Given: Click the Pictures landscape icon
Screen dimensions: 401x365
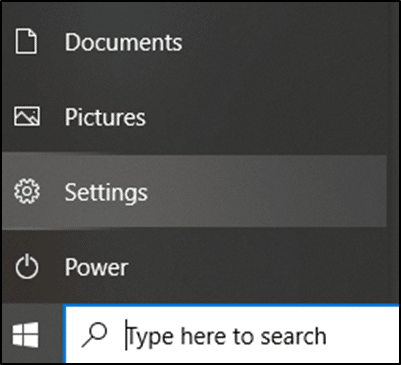Looking at the screenshot, I should pos(27,116).
